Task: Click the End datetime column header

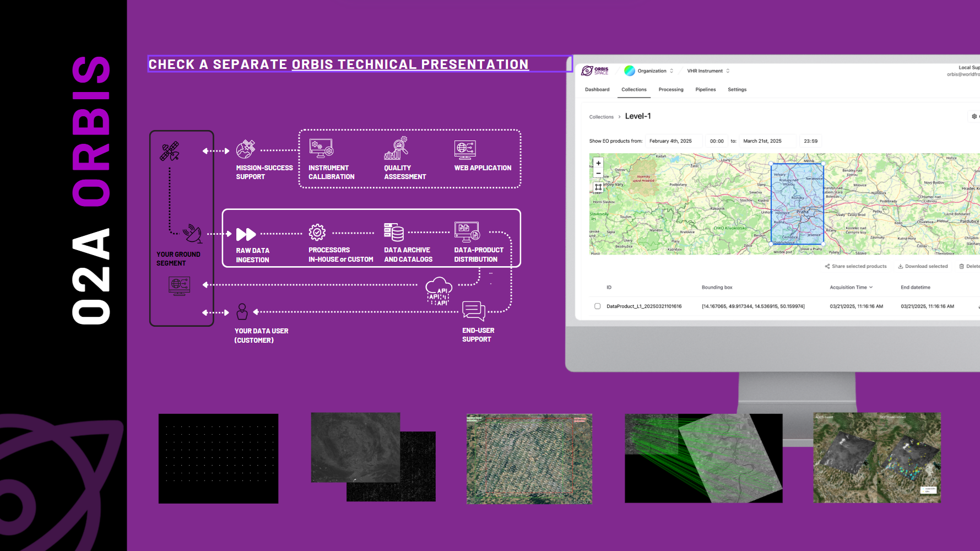Action: 916,287
